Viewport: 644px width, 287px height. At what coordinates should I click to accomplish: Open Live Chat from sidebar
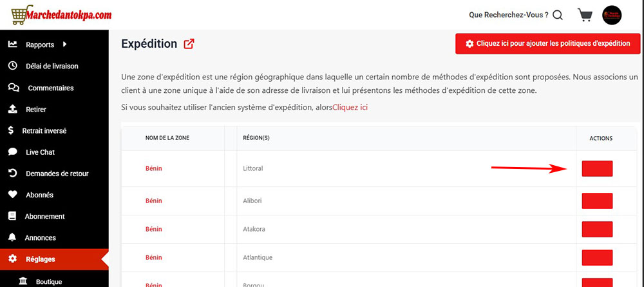[40, 152]
